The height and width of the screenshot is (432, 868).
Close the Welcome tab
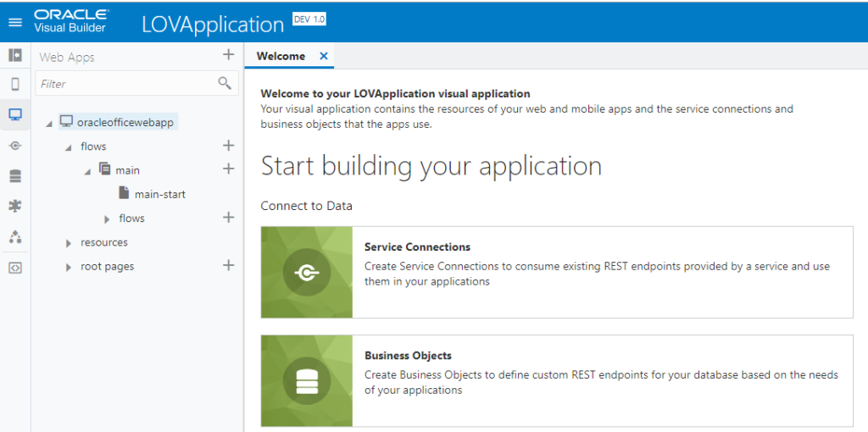323,56
